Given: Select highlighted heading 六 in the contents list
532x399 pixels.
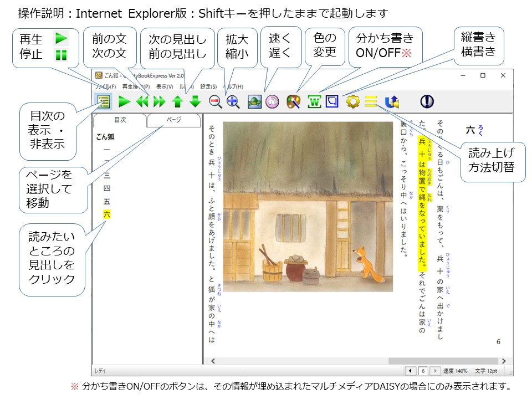Looking at the screenshot, I should [x=107, y=214].
